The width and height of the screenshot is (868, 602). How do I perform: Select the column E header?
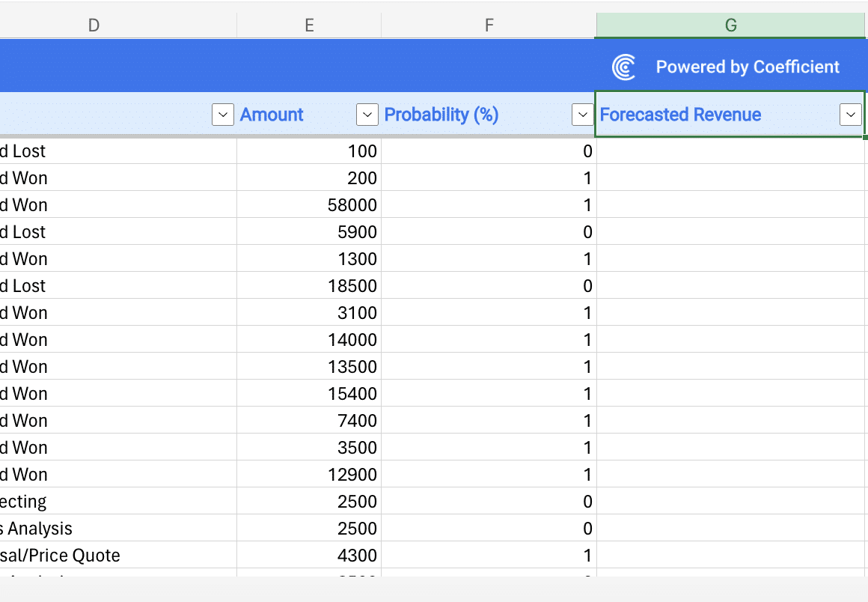309,25
